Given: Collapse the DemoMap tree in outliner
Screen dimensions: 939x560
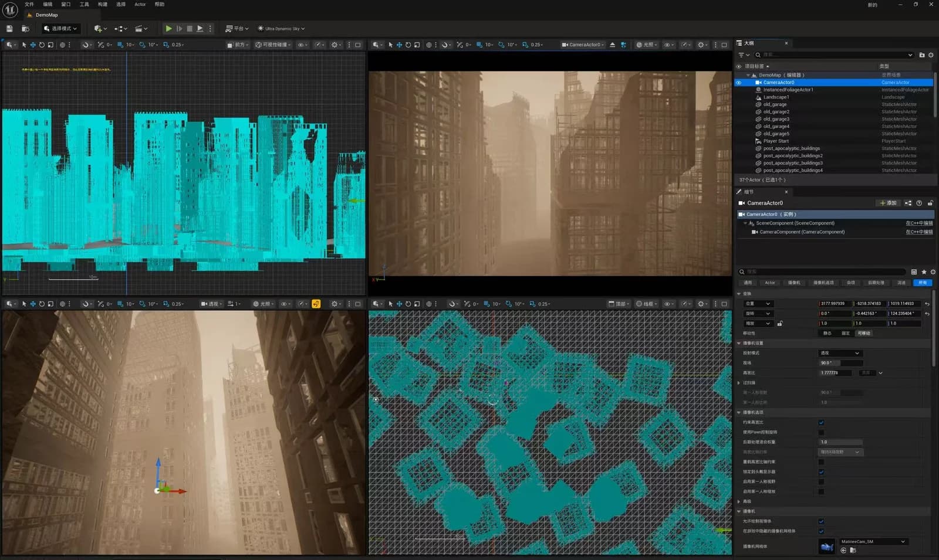Looking at the screenshot, I should click(x=748, y=75).
